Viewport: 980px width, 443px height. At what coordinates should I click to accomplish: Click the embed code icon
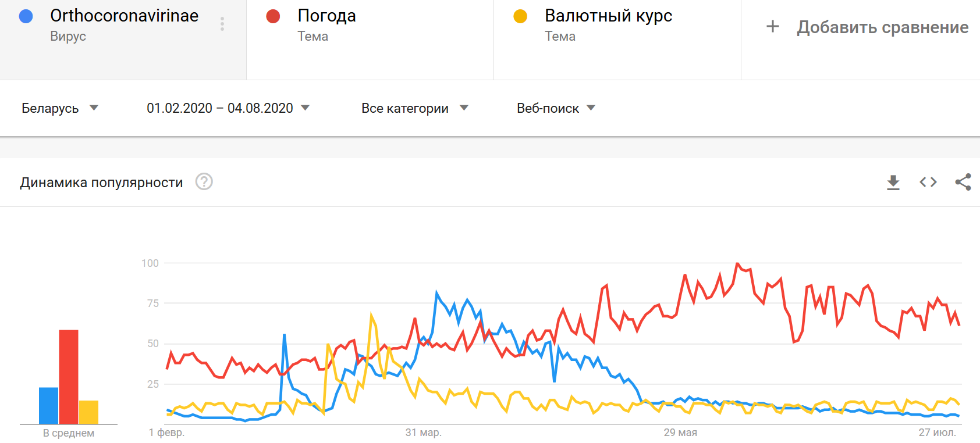[928, 183]
